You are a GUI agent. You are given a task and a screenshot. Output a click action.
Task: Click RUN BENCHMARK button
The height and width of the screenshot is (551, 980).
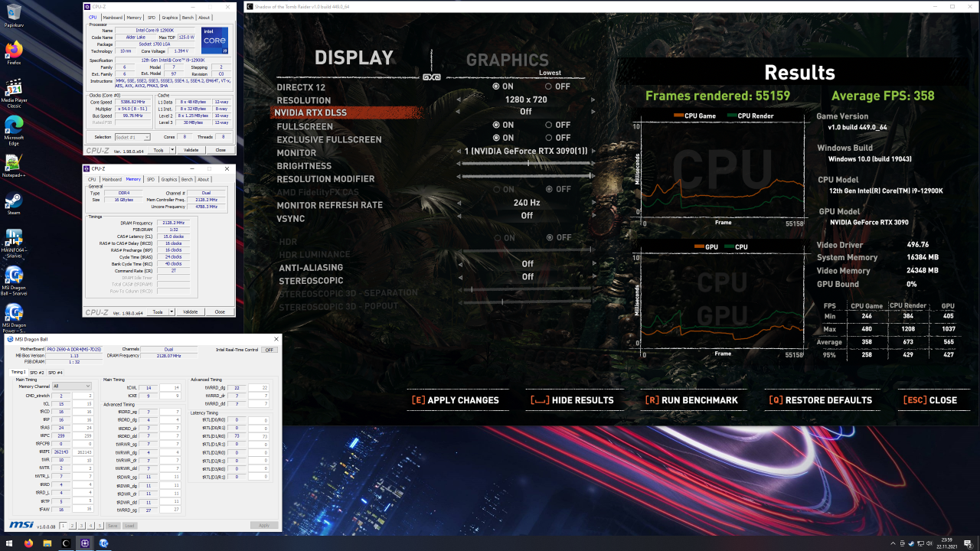pyautogui.click(x=691, y=400)
